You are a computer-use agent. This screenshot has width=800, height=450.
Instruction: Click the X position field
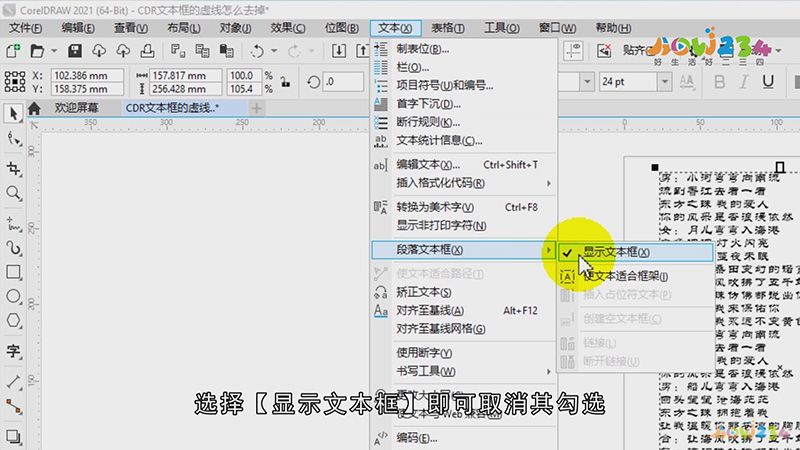point(87,76)
